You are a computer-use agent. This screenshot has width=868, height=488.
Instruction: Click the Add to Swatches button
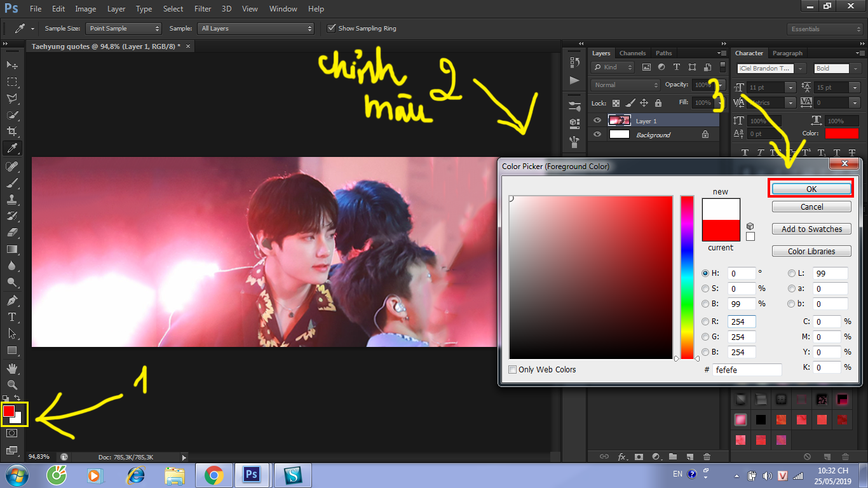[811, 229]
